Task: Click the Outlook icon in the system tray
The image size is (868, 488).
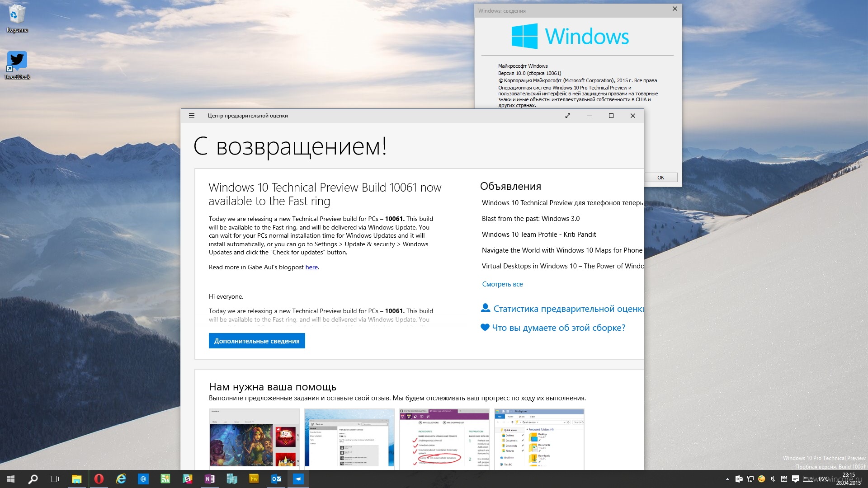Action: click(x=739, y=479)
